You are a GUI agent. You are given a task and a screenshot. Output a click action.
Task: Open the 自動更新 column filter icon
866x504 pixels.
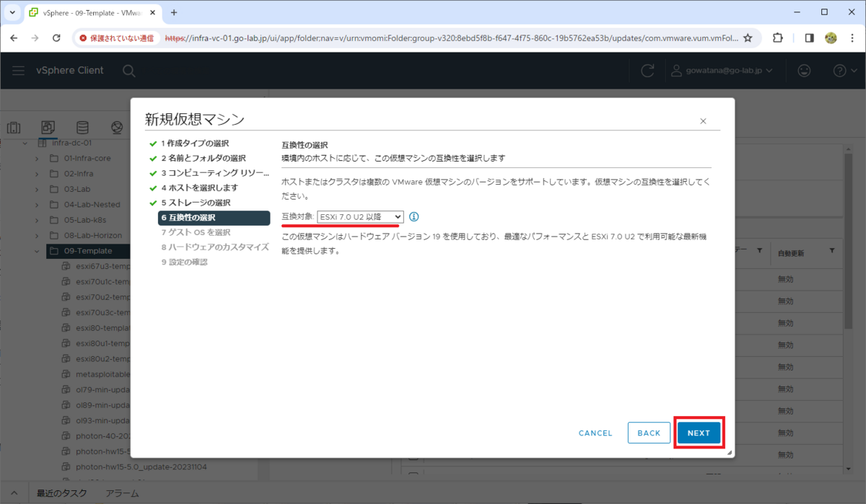[832, 250]
